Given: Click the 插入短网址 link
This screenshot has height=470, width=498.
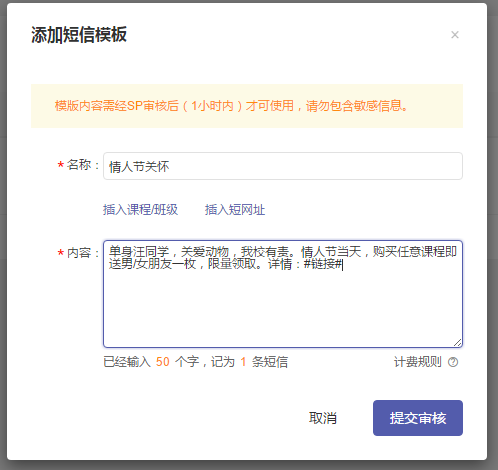Looking at the screenshot, I should pos(235,210).
